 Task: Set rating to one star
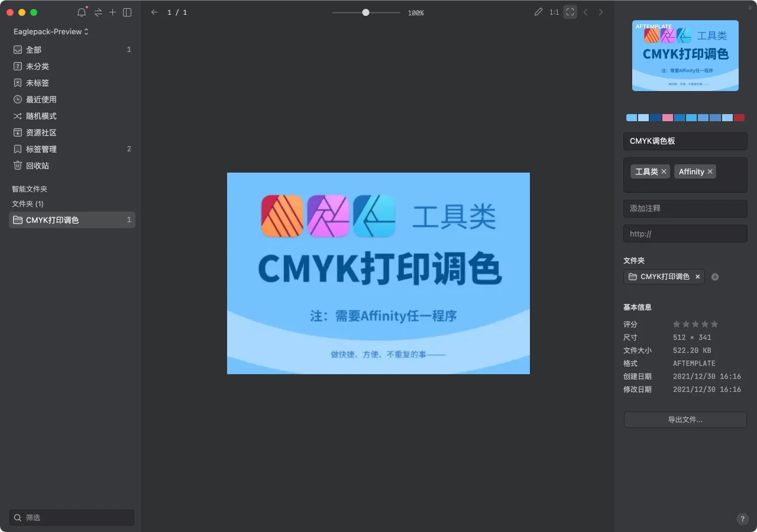click(677, 324)
